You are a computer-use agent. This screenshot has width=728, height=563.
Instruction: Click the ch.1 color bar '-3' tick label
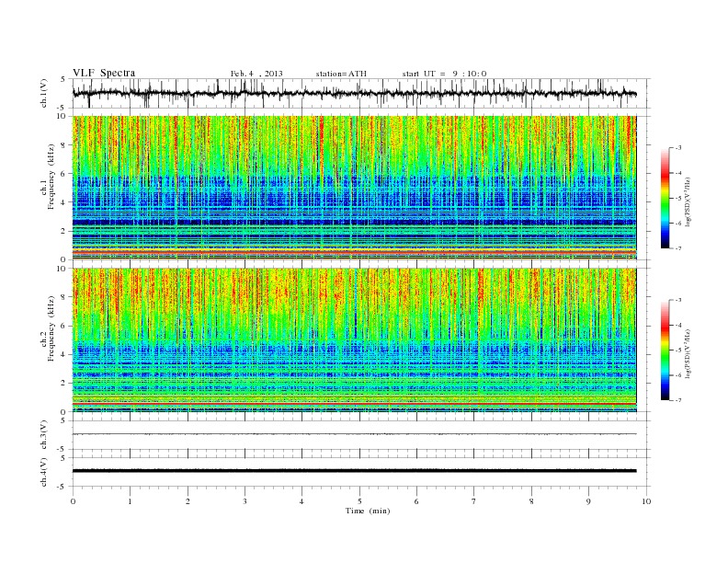[678, 148]
